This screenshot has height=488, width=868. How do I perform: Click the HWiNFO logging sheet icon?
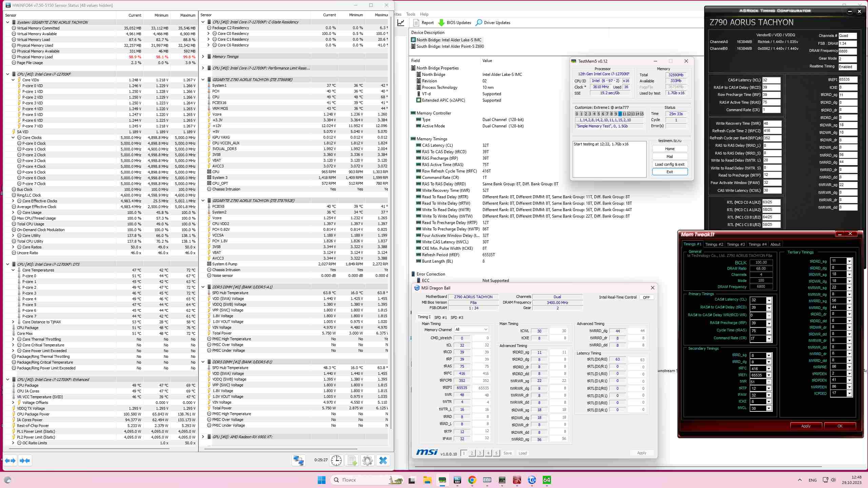click(x=352, y=461)
